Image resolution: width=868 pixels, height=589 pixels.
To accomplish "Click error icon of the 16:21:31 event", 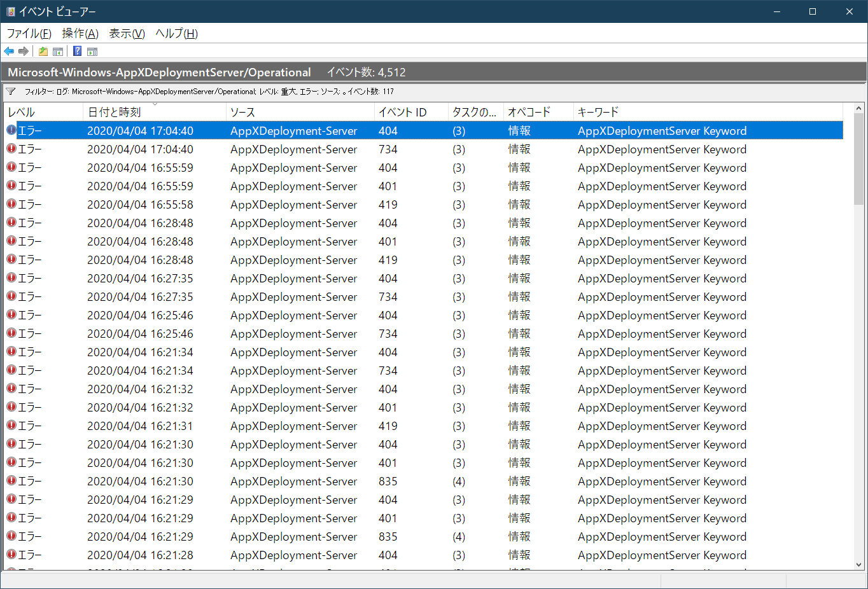I will coord(11,426).
